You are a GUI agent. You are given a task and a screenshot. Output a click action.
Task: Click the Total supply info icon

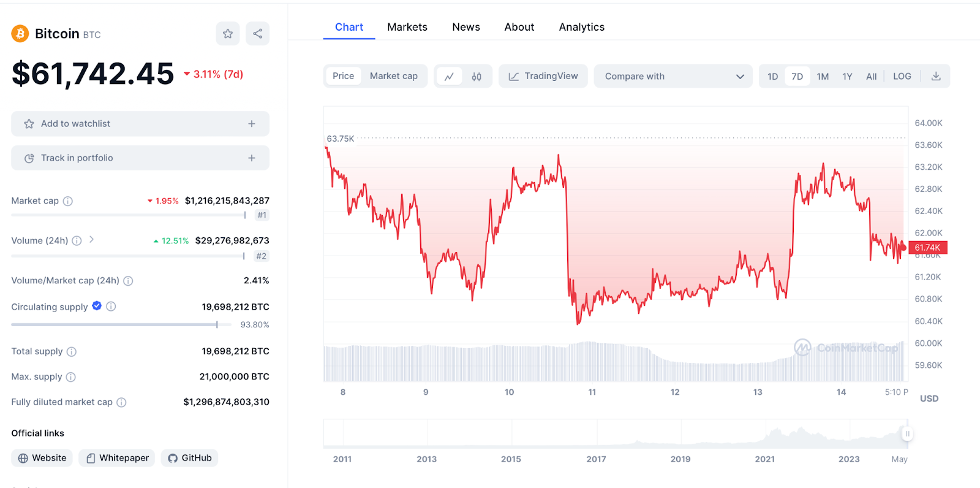(72, 351)
